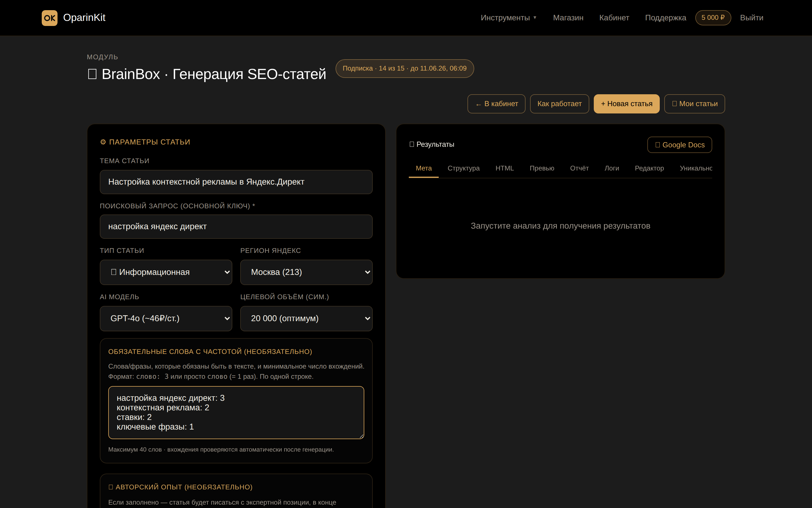This screenshot has width=812, height=508.
Task: Click the Результаты panel title
Action: (x=432, y=144)
